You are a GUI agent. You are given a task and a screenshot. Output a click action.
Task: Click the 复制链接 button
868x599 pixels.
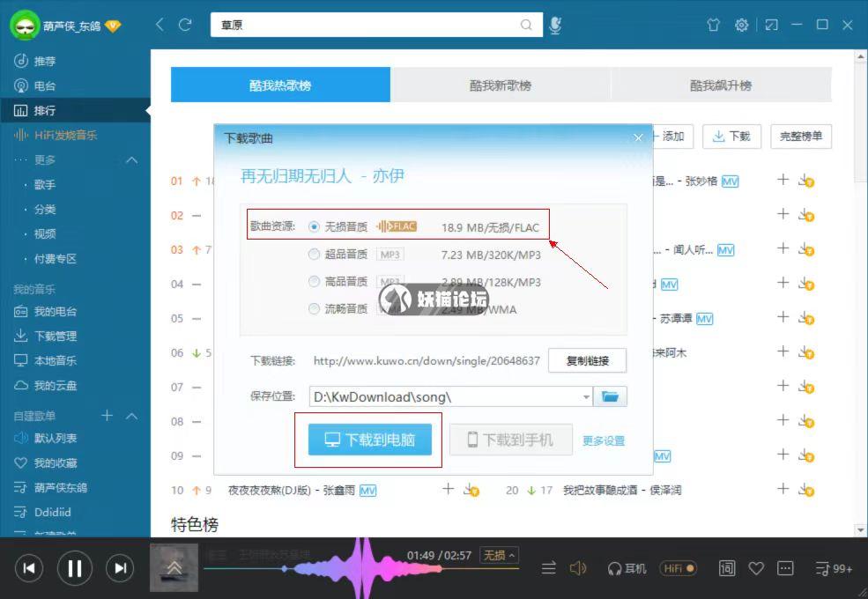(x=588, y=360)
